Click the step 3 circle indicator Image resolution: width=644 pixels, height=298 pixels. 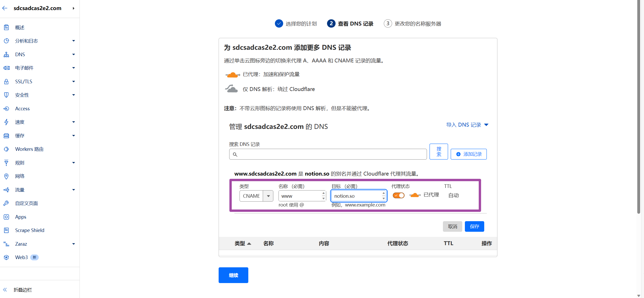[x=388, y=23]
